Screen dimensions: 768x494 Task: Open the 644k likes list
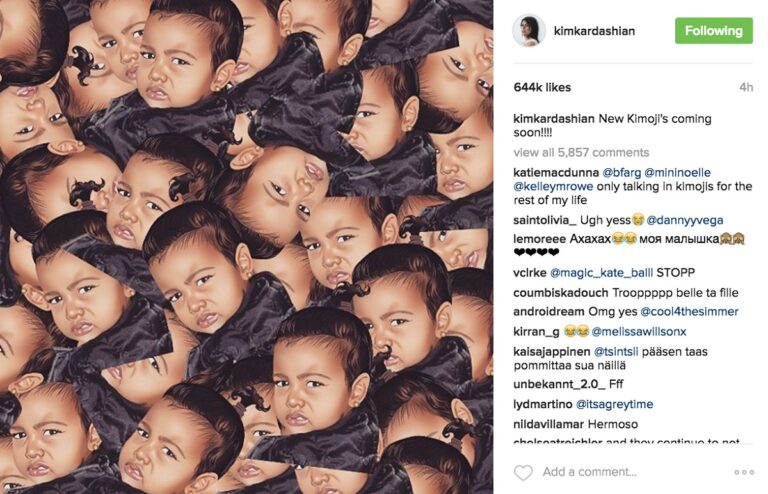point(542,87)
